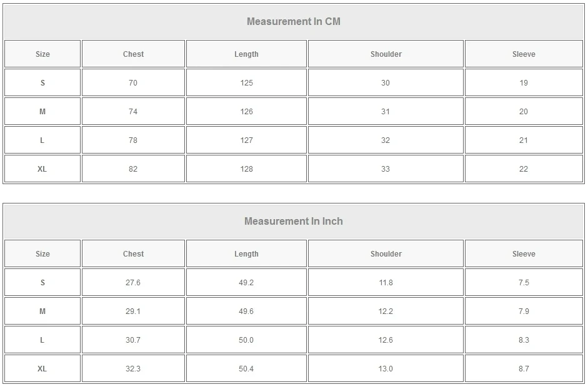Click the sleeve value 7.5 cell
This screenshot has width=588, height=387.
tap(524, 283)
